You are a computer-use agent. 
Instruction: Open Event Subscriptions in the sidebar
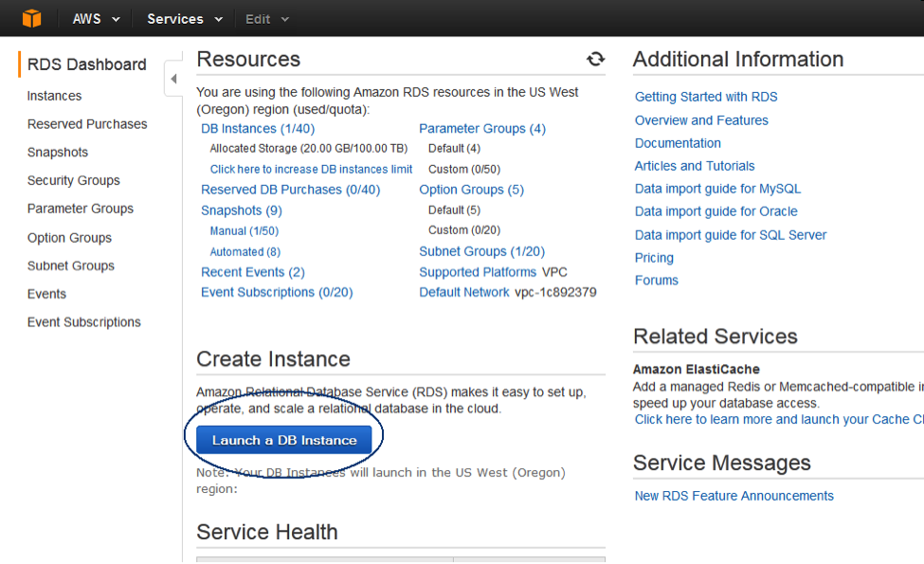(x=83, y=321)
